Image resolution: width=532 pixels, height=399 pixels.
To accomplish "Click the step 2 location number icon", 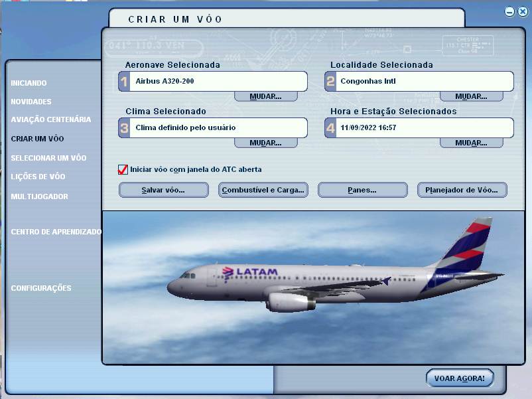I will [330, 82].
